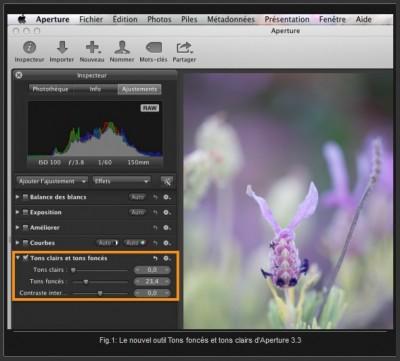The image size is (400, 361).
Task: Reset Tons clairs et tons foncés arrow
Action: [x=156, y=258]
